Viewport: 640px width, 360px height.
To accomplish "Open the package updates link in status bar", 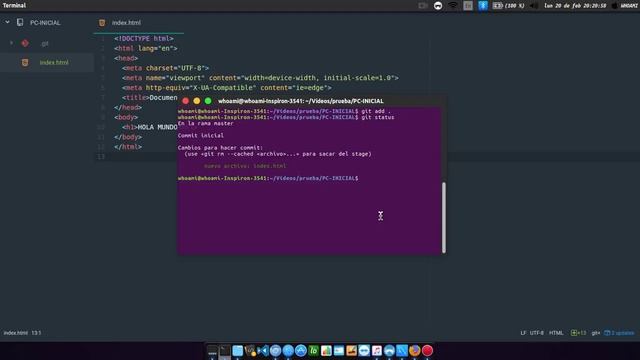I will (x=619, y=333).
